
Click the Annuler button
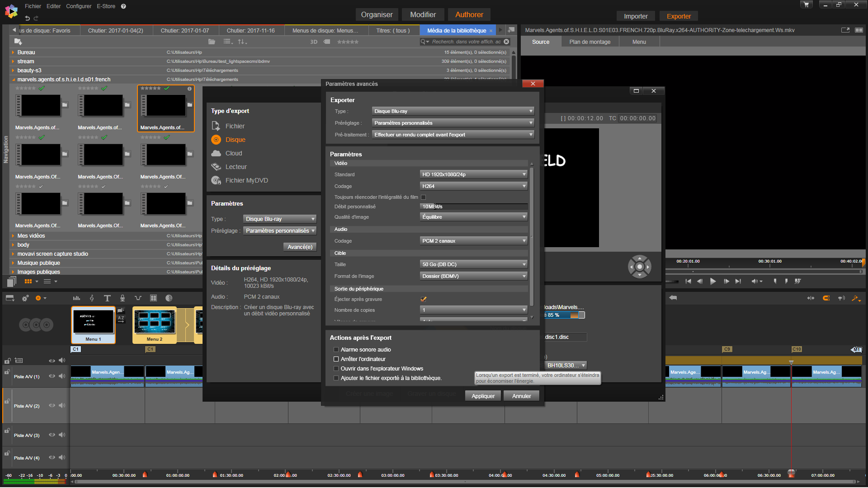click(x=521, y=396)
